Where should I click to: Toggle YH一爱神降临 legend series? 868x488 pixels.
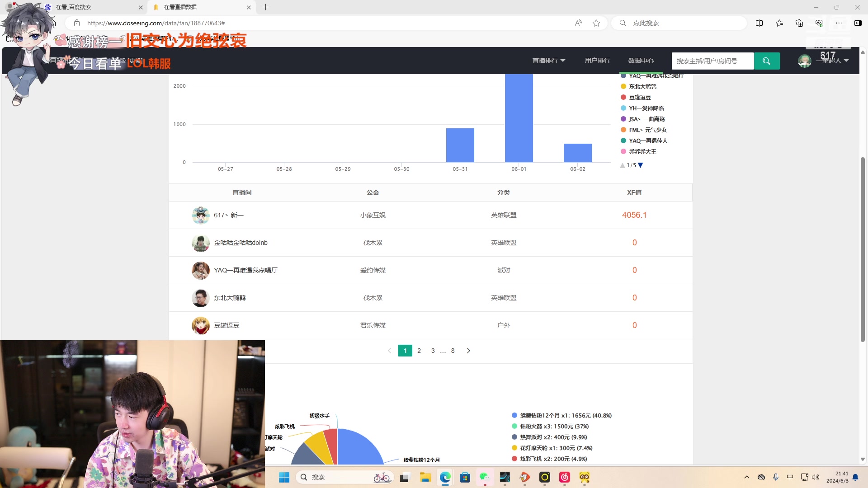642,108
